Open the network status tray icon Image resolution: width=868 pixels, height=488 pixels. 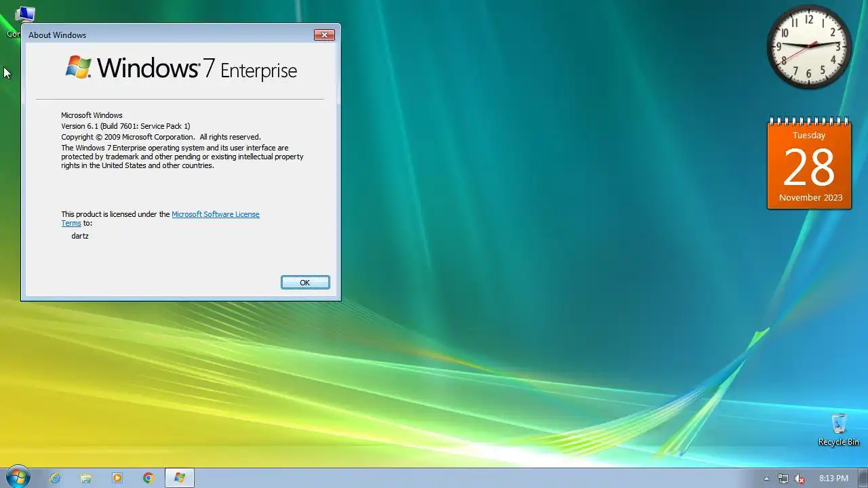(783, 479)
